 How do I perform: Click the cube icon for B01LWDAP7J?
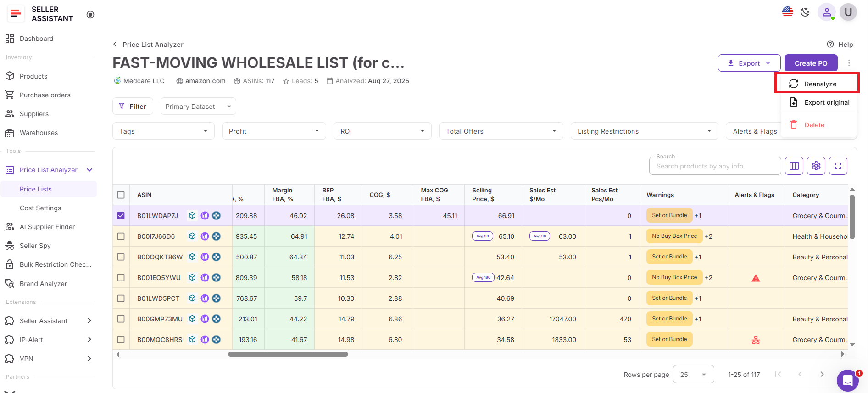pos(192,215)
